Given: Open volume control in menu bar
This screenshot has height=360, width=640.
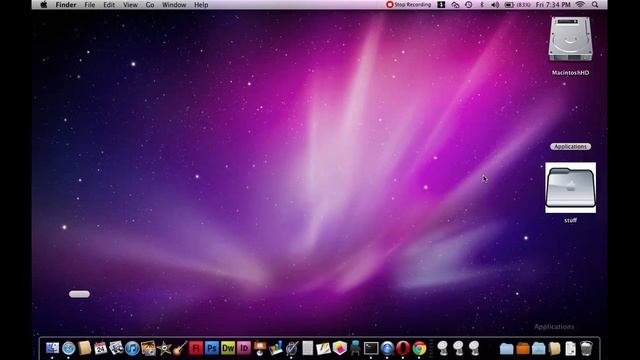Looking at the screenshot, I should (495, 5).
